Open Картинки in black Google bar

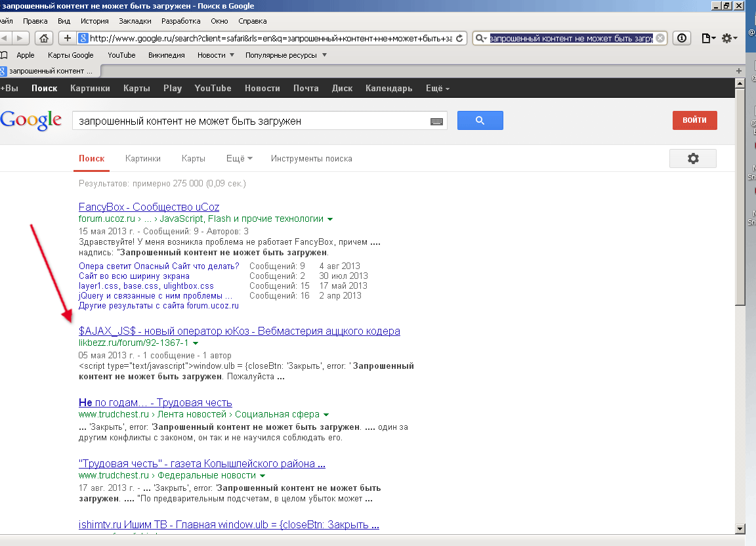[90, 89]
